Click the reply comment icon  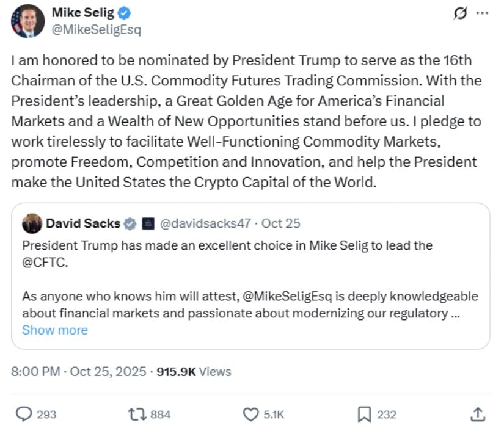click(x=24, y=415)
